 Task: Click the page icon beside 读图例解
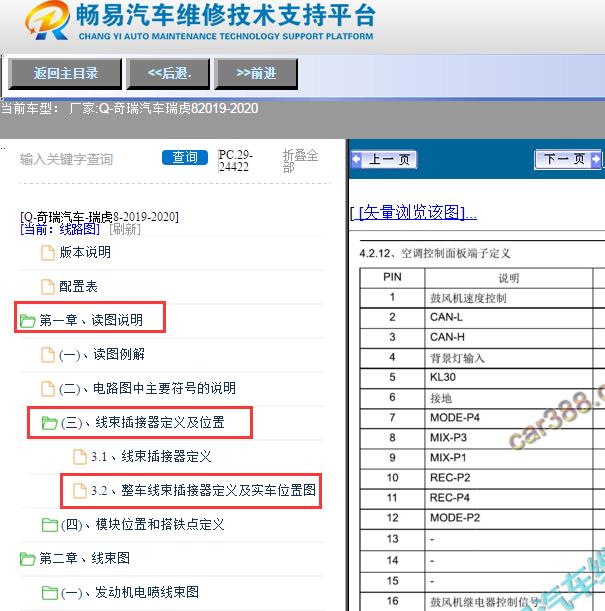pos(48,355)
